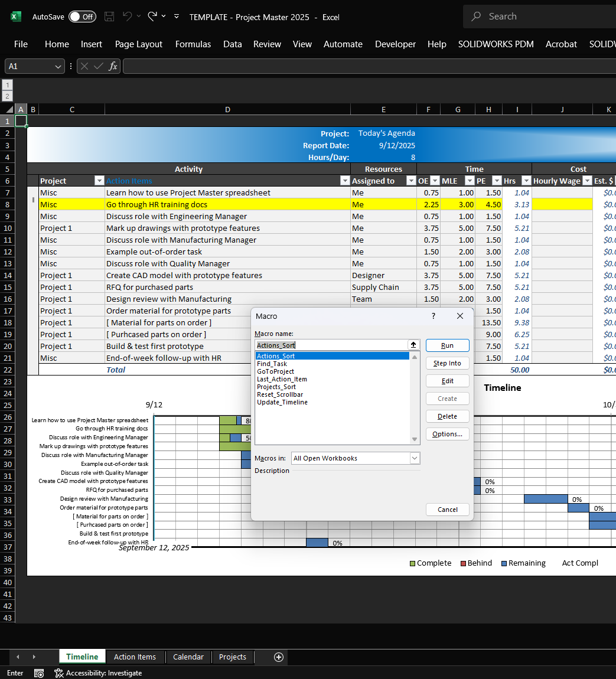Image resolution: width=616 pixels, height=679 pixels.
Task: Select Update_Timeline in the macro list
Action: [x=282, y=402]
